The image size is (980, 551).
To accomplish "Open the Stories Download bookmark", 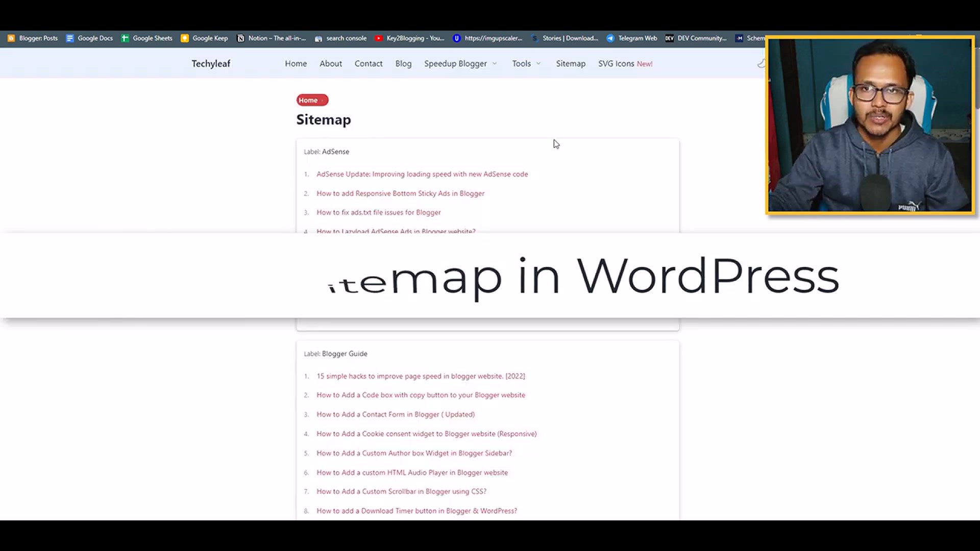I will pos(565,38).
